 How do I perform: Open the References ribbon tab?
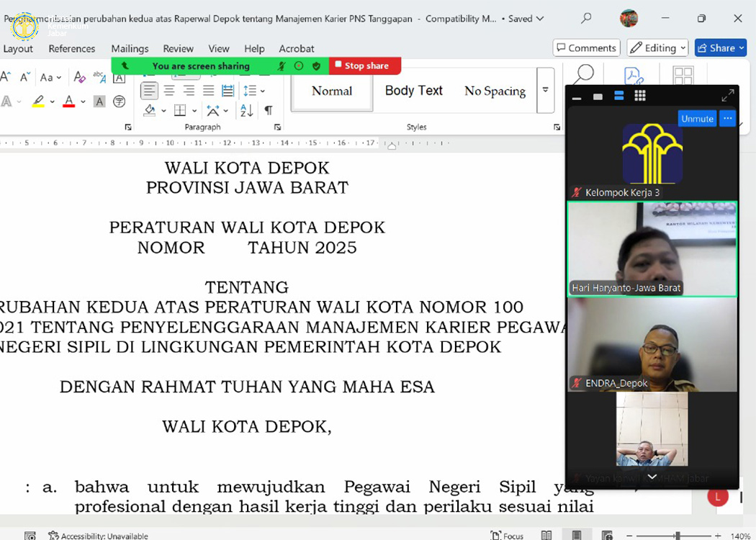[72, 49]
